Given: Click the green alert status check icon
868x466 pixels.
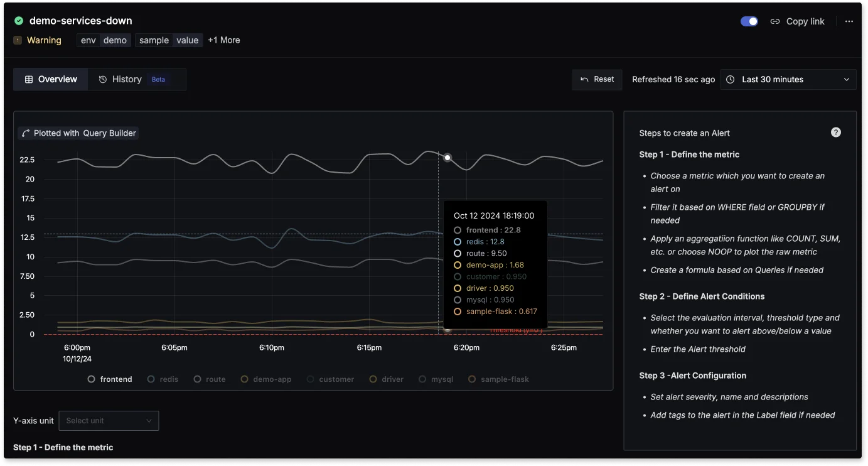Looking at the screenshot, I should (19, 21).
